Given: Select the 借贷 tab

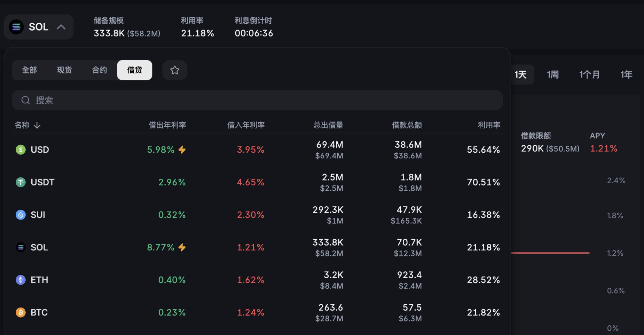Looking at the screenshot, I should (x=135, y=70).
